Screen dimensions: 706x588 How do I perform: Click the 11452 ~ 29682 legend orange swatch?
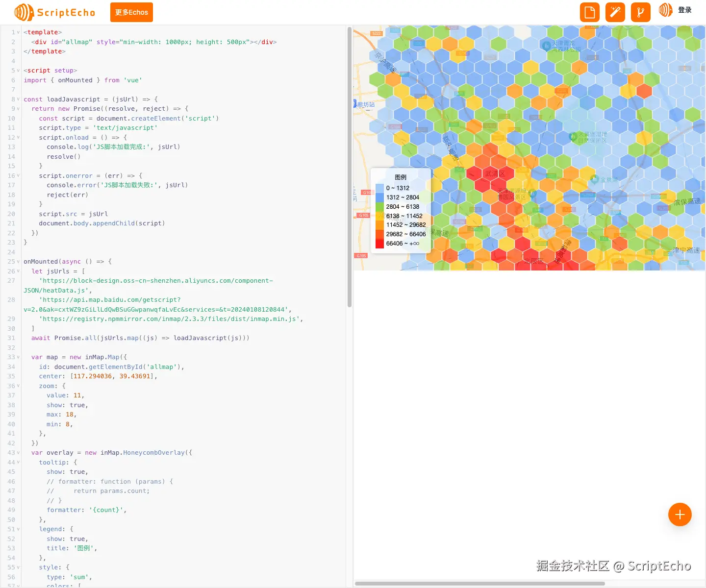click(379, 225)
